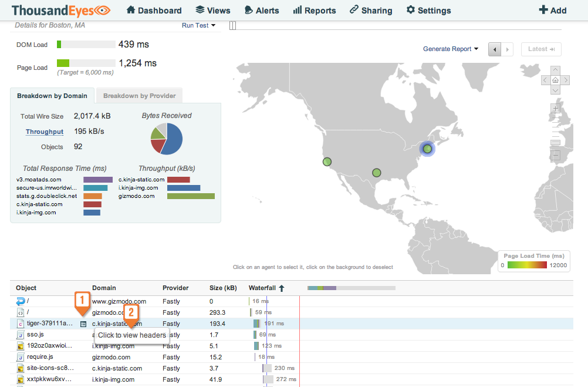Sort the table by Object column
The height and width of the screenshot is (387, 588).
[x=26, y=288]
